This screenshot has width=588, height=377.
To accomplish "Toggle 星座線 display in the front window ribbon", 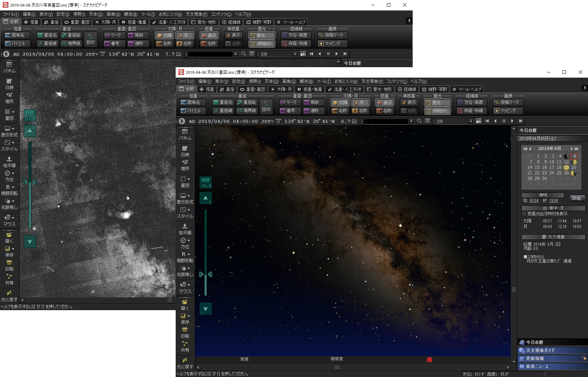I will 222,111.
